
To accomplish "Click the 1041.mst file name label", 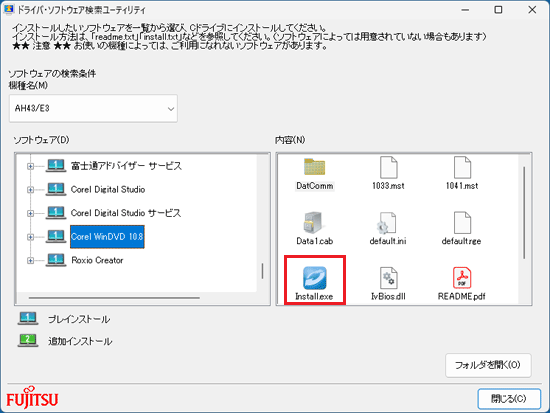I will (462, 186).
